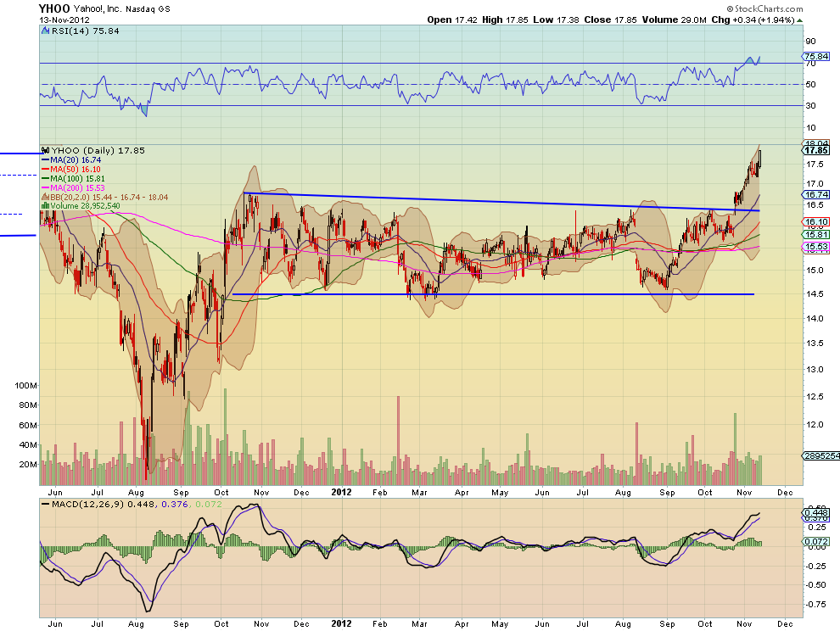Click the MACD axis label -0.75
This screenshot has width=840, height=631.
pos(816,605)
